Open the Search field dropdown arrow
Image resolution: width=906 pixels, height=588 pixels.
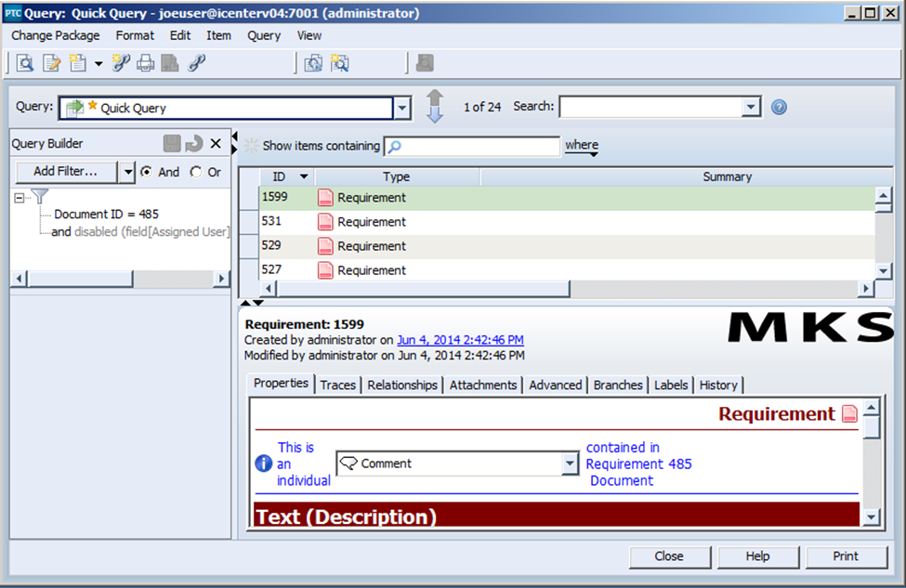(x=751, y=107)
